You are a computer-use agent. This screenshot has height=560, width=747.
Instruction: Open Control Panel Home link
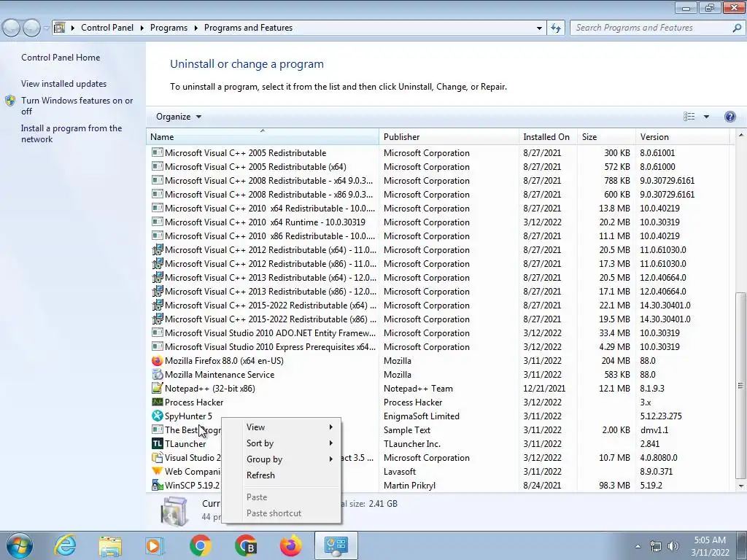61,58
